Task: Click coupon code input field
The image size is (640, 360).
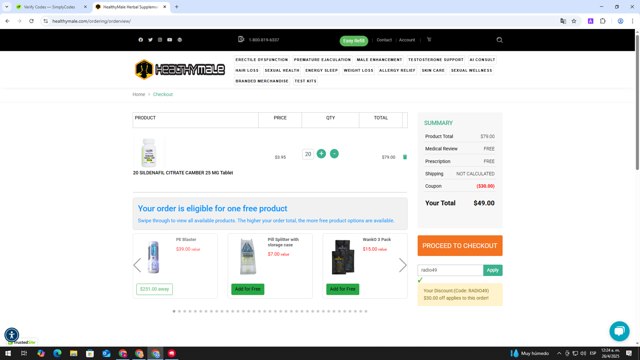Action: (x=450, y=270)
